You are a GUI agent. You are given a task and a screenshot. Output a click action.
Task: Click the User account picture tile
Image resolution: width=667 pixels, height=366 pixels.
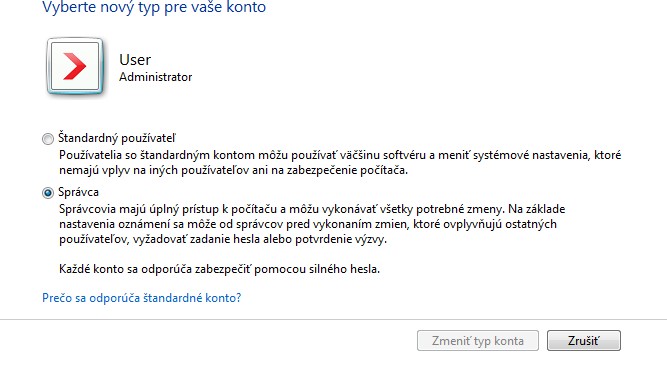(75, 66)
